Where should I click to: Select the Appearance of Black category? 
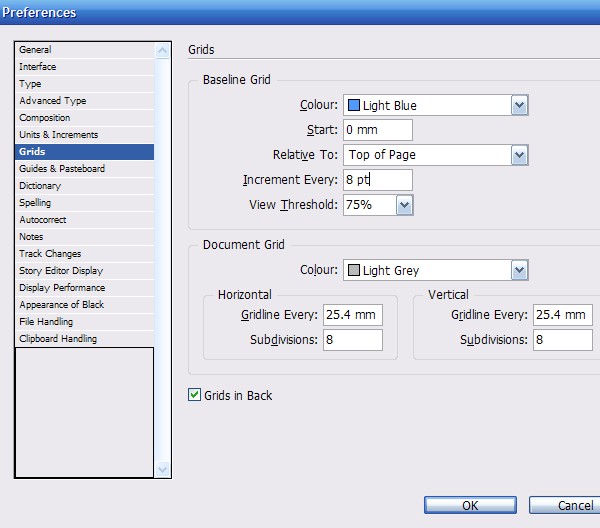(61, 305)
